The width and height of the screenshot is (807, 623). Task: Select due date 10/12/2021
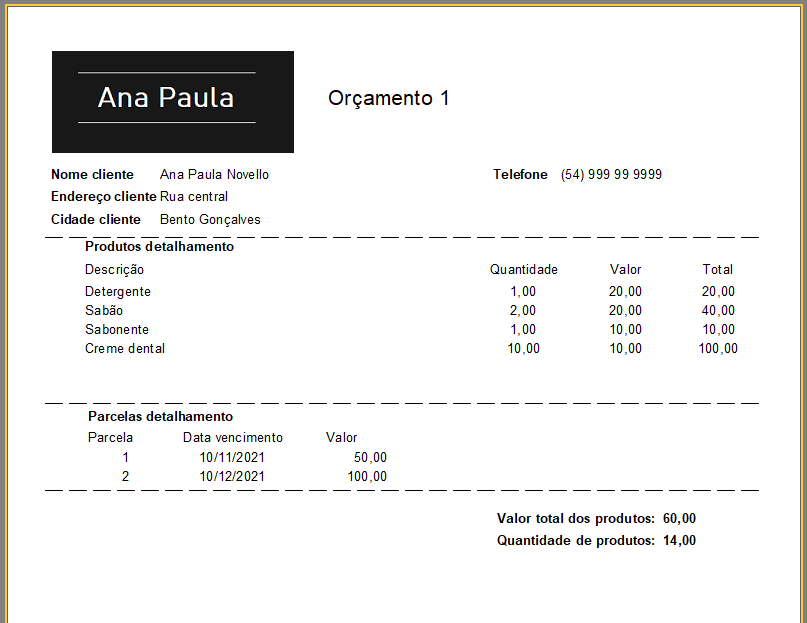pos(232,476)
